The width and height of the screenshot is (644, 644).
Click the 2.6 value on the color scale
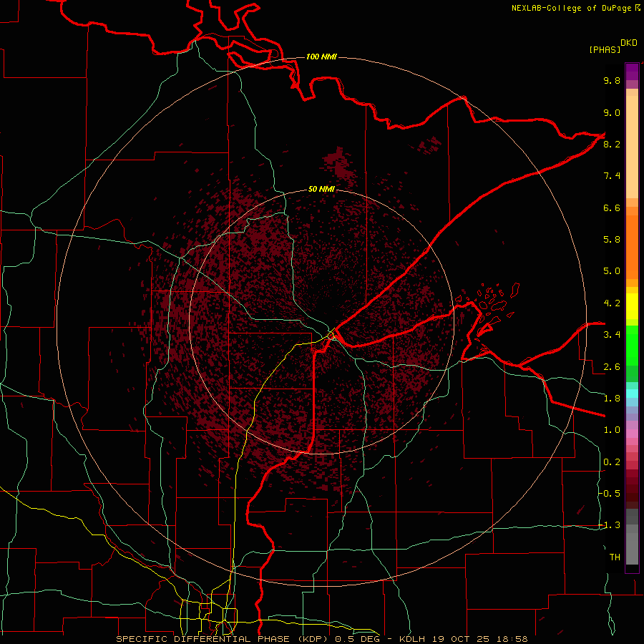click(x=612, y=367)
